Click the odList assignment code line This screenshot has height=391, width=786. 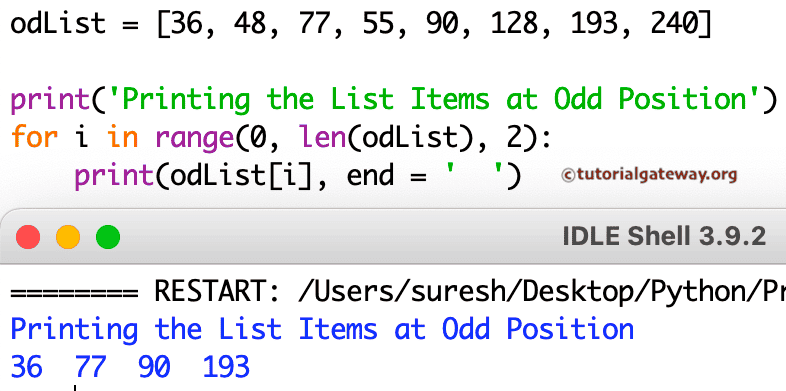pyautogui.click(x=361, y=24)
